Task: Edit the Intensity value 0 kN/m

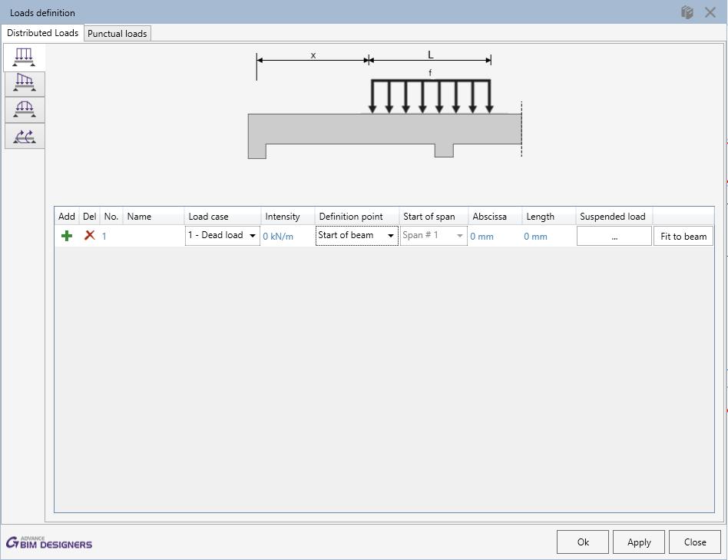Action: (x=278, y=237)
